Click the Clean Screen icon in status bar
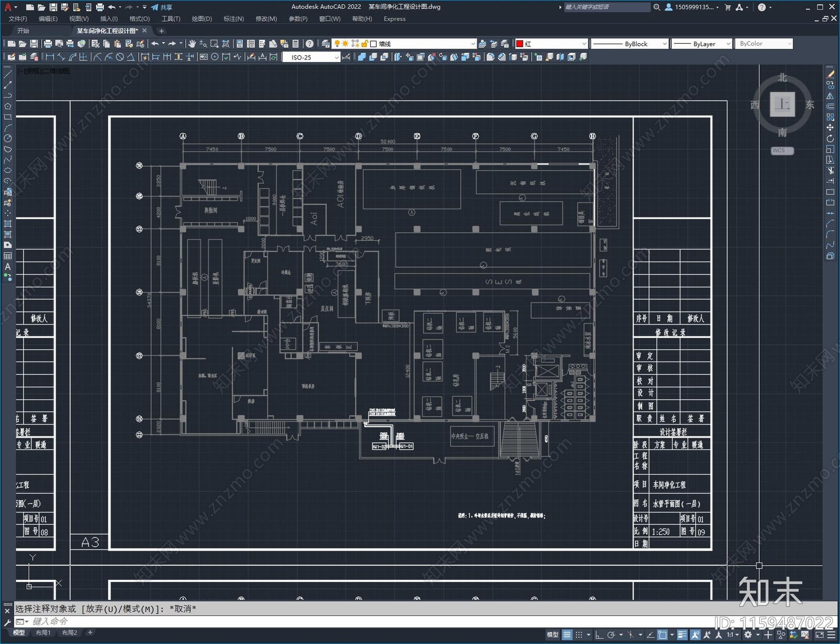 coord(820,635)
